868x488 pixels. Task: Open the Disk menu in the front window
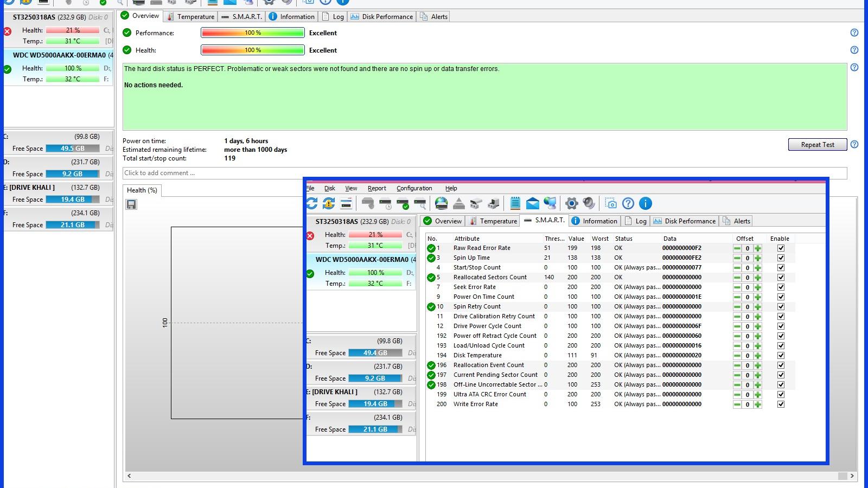tap(330, 188)
